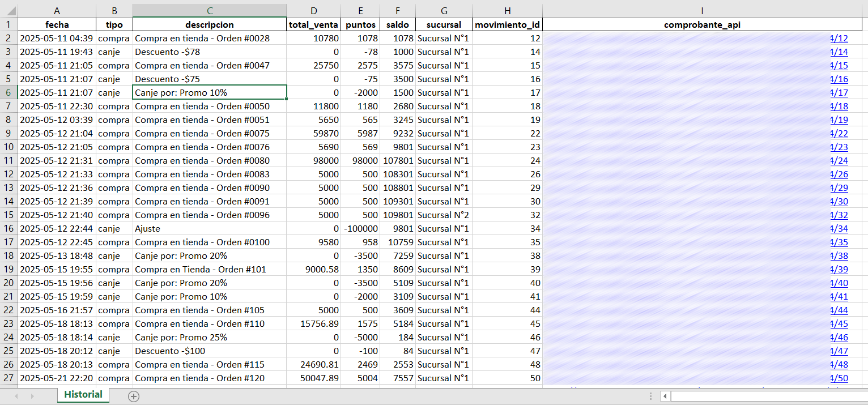
Task: Open comprobante link ending 4/34
Action: [x=839, y=229]
